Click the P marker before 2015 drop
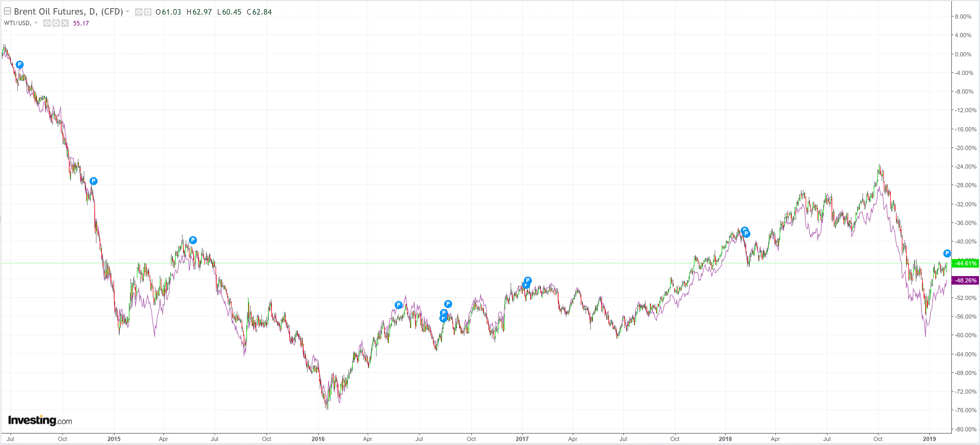The height and width of the screenshot is (445, 980). [93, 181]
